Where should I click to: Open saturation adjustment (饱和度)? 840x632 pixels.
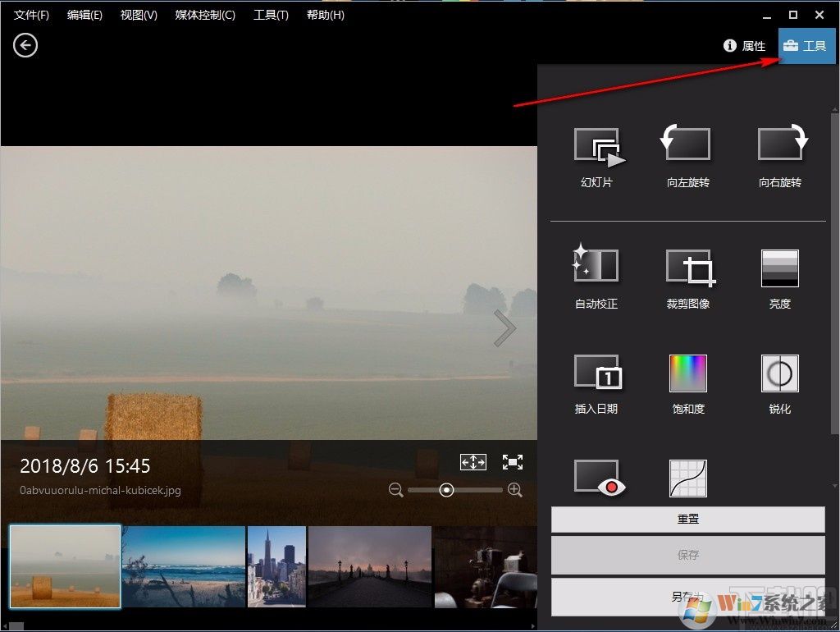(x=688, y=384)
